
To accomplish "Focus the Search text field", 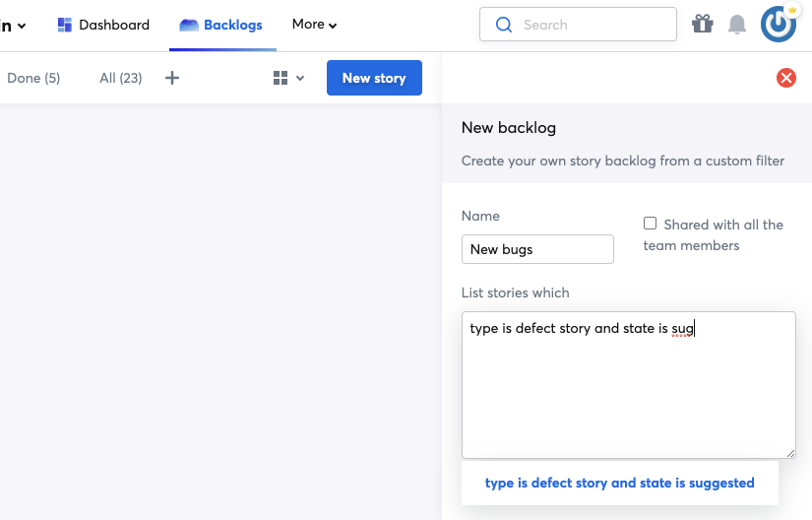I will [x=591, y=25].
